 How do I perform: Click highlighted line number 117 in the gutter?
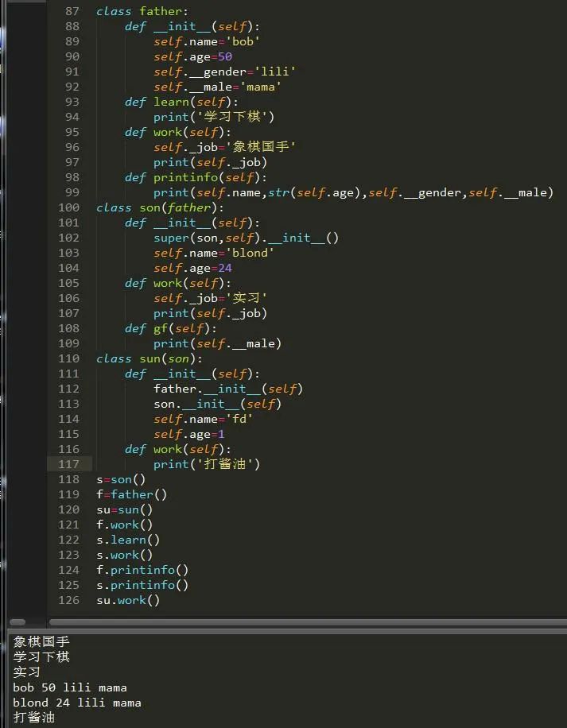pyautogui.click(x=68, y=464)
